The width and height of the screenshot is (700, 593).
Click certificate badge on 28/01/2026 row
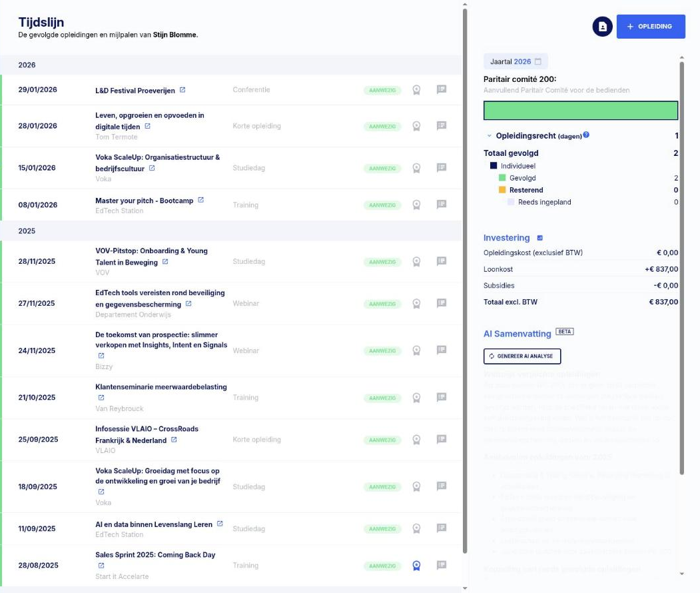416,127
